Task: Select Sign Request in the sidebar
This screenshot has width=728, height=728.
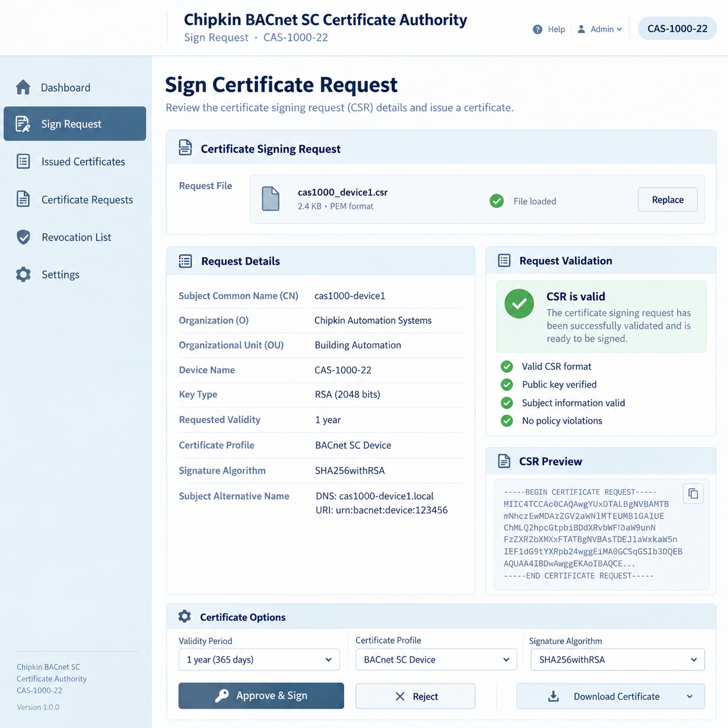Action: 74,124
